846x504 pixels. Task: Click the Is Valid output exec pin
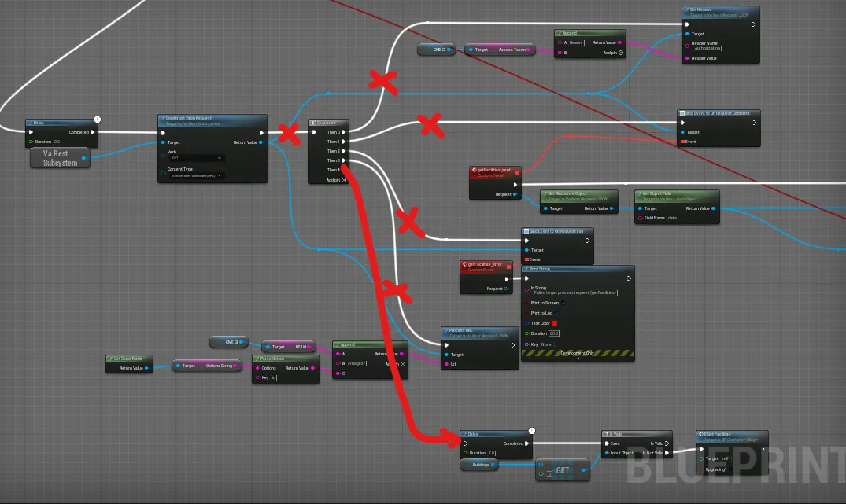[x=667, y=443]
